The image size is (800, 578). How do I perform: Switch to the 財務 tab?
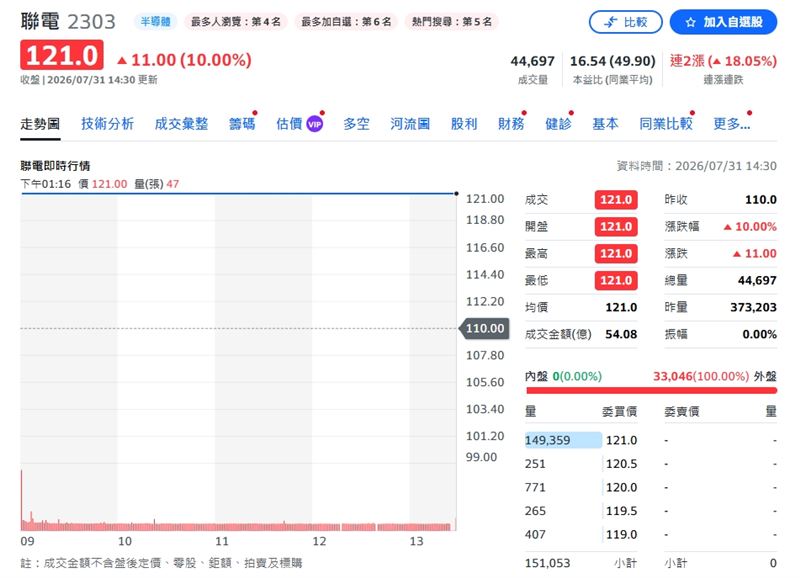tap(511, 124)
